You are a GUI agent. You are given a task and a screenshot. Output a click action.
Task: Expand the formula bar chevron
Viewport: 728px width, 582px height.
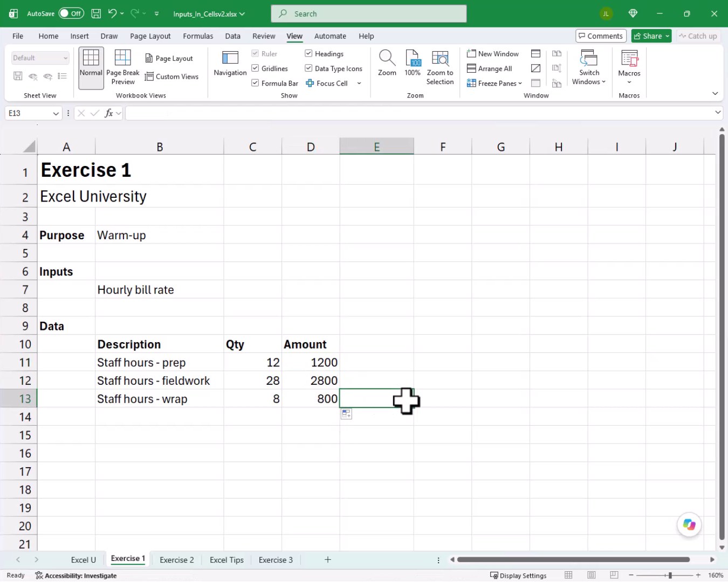pyautogui.click(x=718, y=113)
